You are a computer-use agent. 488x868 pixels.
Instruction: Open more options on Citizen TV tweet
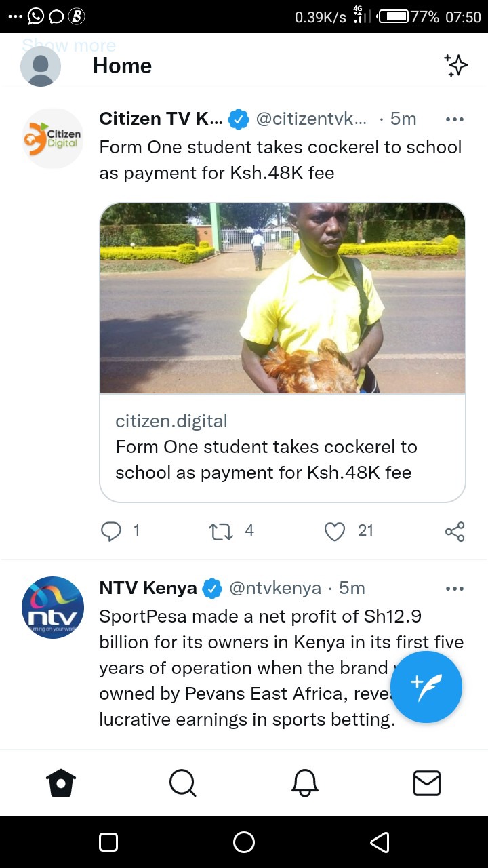click(454, 119)
